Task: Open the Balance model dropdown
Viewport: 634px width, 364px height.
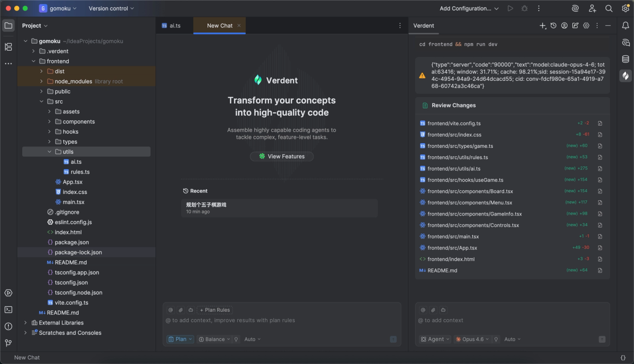Action: (x=214, y=339)
